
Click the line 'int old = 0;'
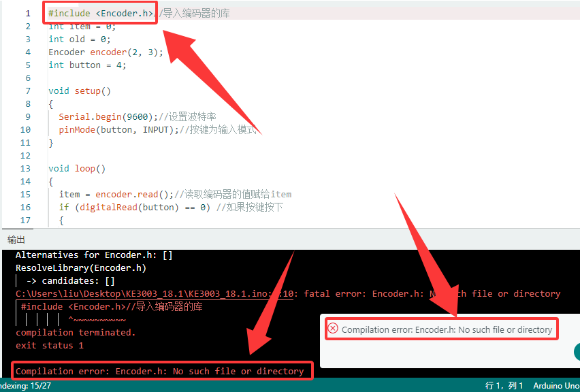[x=80, y=39]
